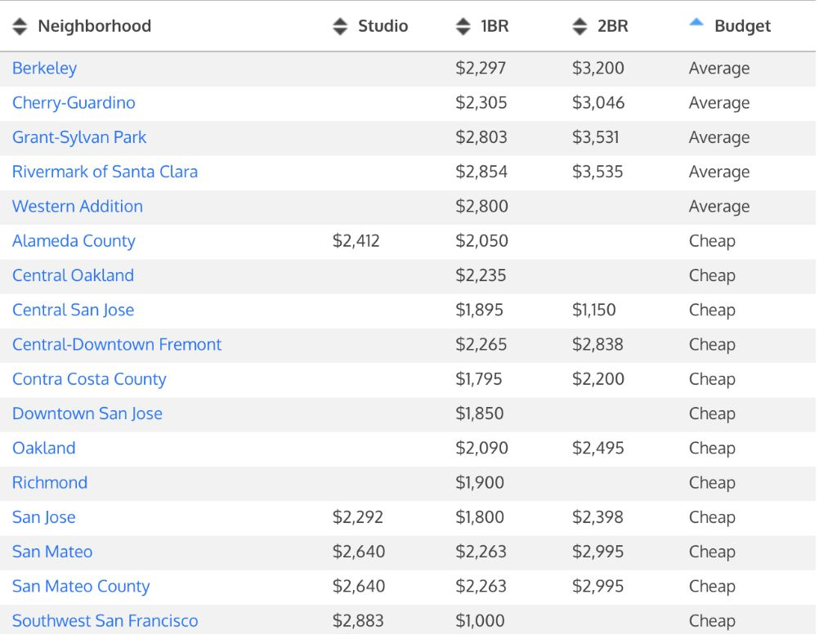The height and width of the screenshot is (644, 819).
Task: View Contra Costa County link
Action: coord(89,379)
